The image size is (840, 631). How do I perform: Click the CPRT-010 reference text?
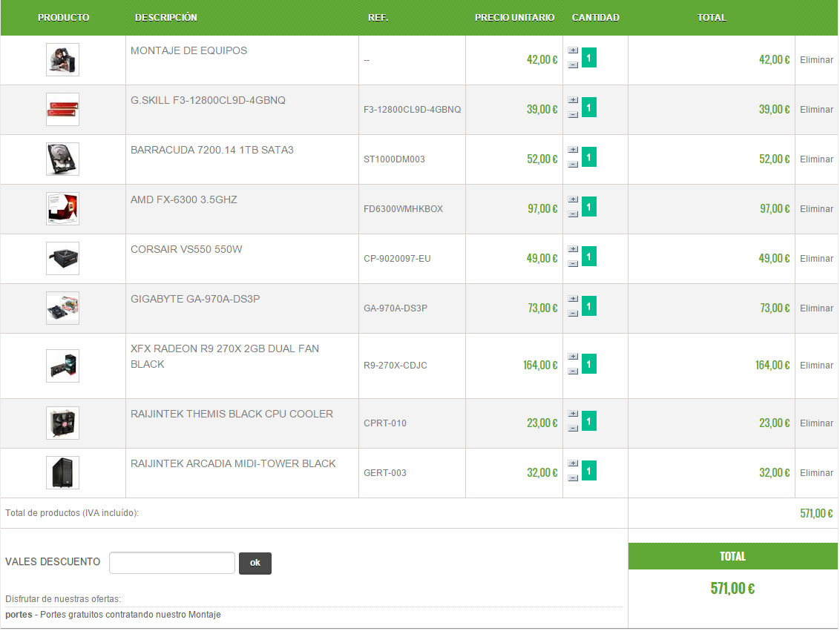point(385,423)
